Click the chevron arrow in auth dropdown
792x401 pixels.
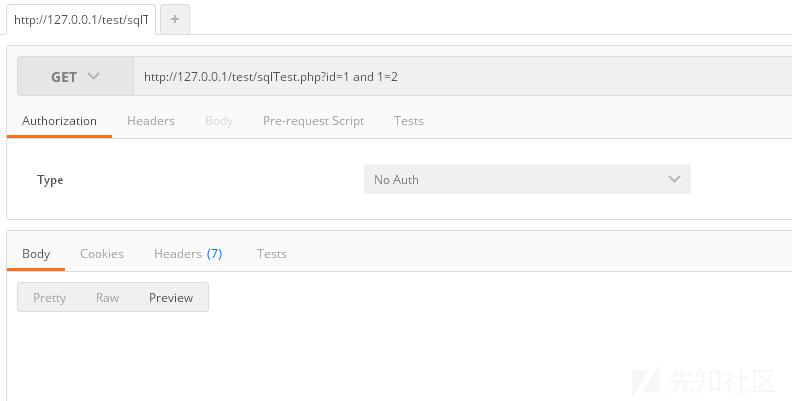coord(674,180)
